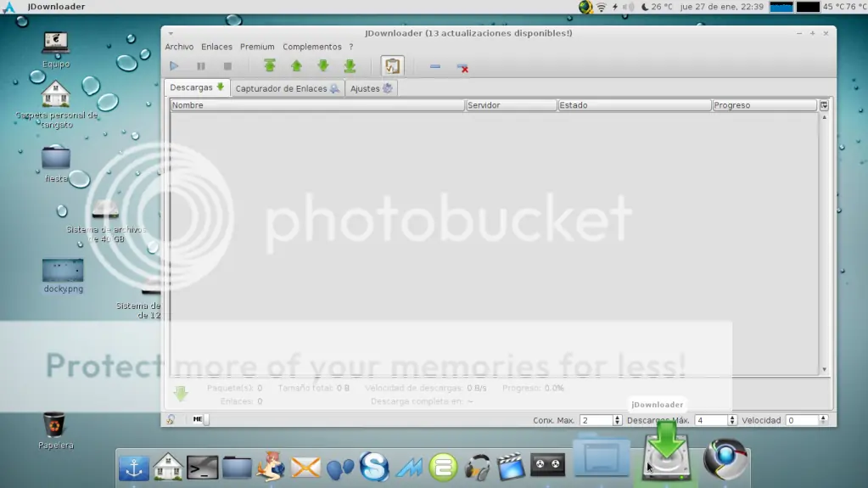Viewport: 868px width, 488px height.
Task: Click blue folder window icon in dock
Action: tap(602, 457)
